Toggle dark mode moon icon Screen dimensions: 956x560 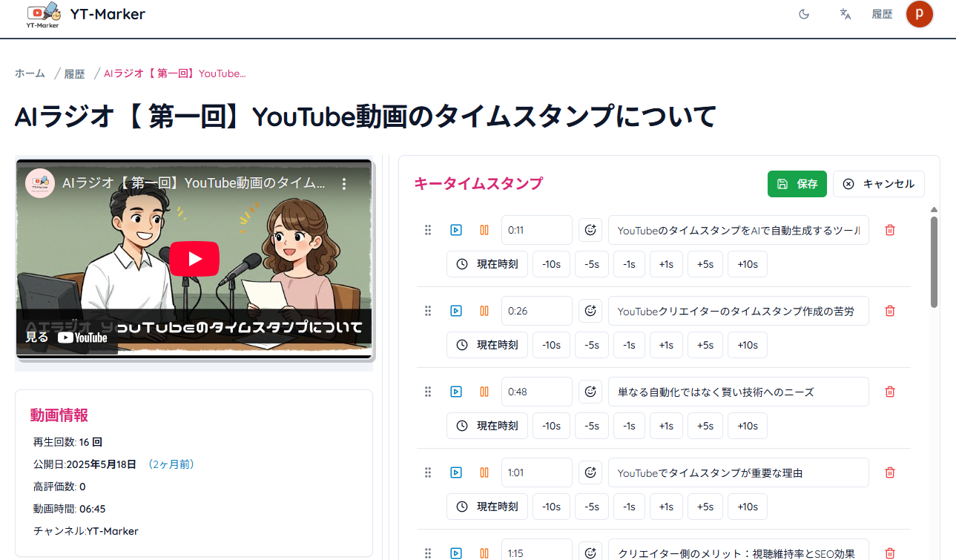tap(804, 14)
